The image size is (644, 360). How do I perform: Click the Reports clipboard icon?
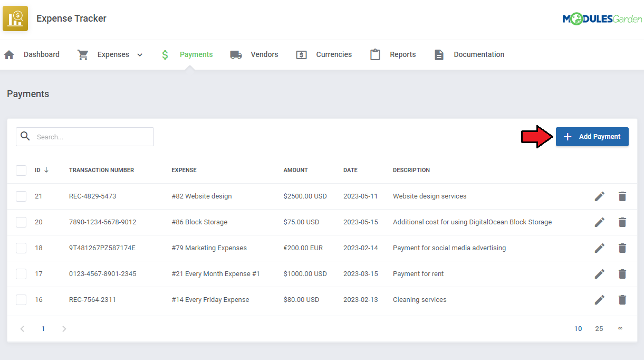click(375, 54)
